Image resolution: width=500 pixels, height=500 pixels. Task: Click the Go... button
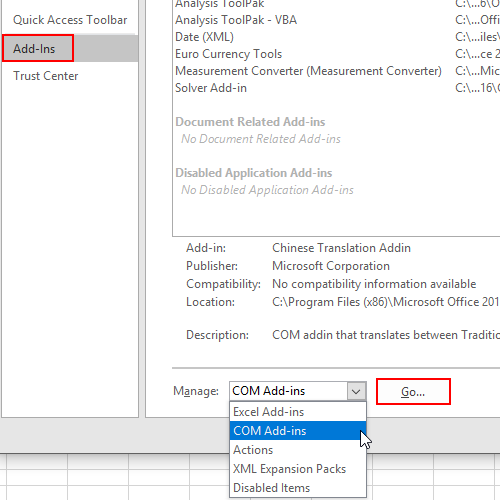click(x=413, y=392)
